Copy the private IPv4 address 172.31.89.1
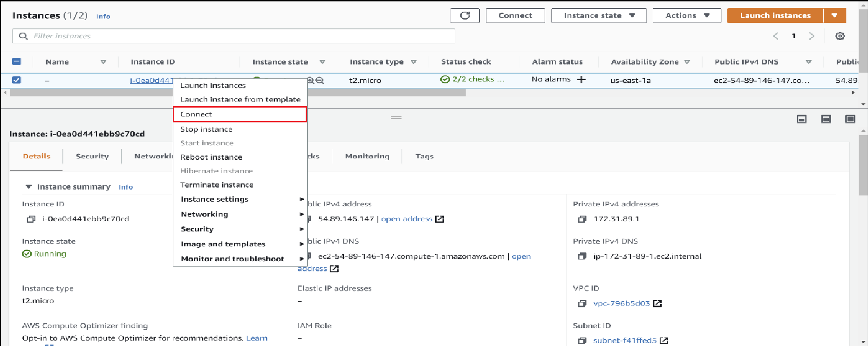Viewport: 868px width, 346px height. point(581,219)
